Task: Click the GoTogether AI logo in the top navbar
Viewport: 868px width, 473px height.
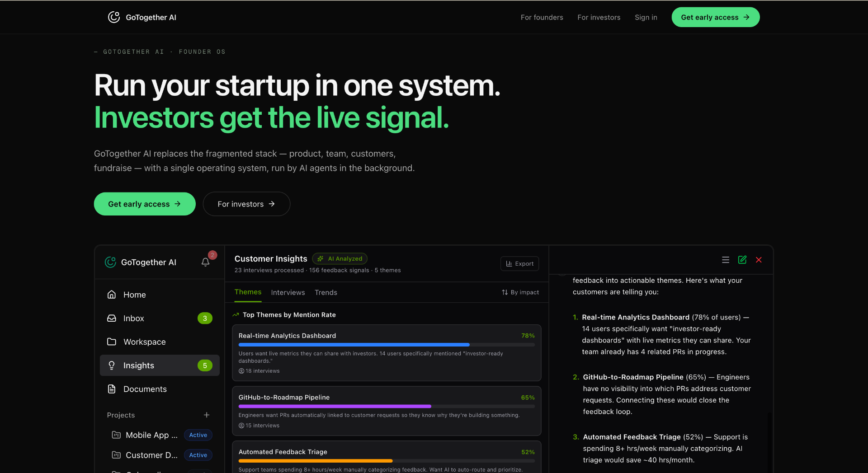Action: (x=142, y=17)
